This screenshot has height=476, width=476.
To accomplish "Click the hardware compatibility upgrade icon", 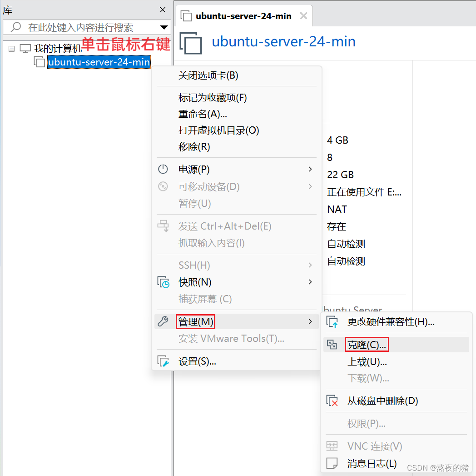I will [x=332, y=322].
